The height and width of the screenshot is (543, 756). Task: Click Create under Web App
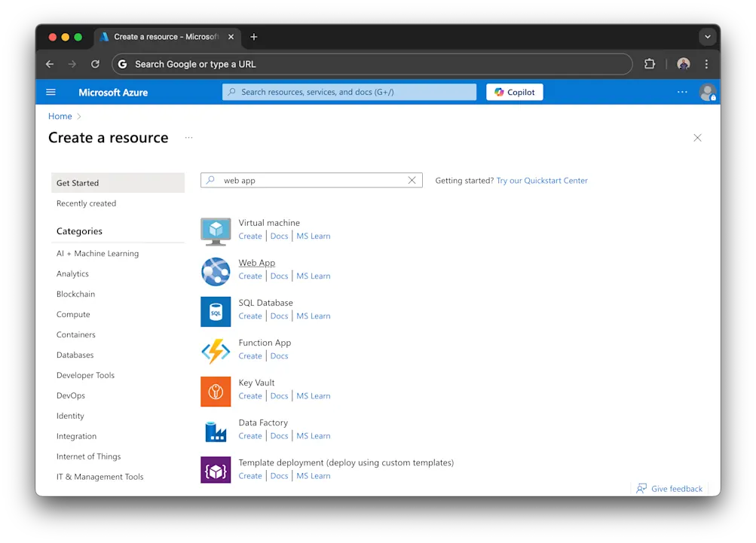[x=249, y=276]
